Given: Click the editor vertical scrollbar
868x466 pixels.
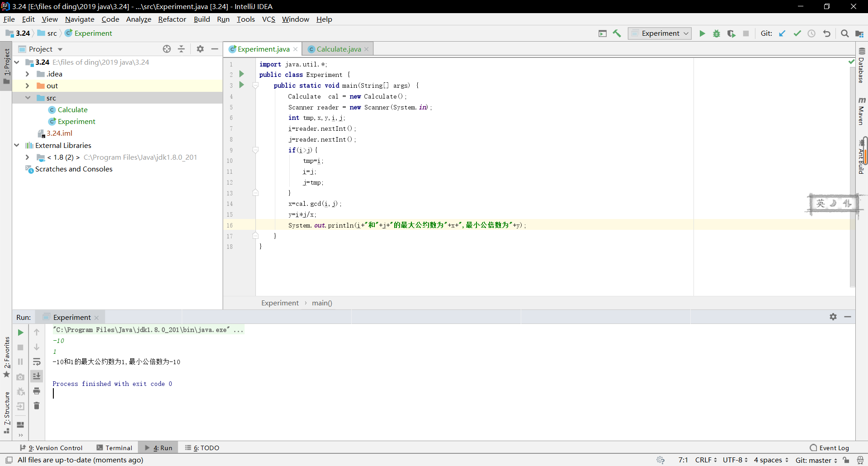Looking at the screenshot, I should 852,176.
